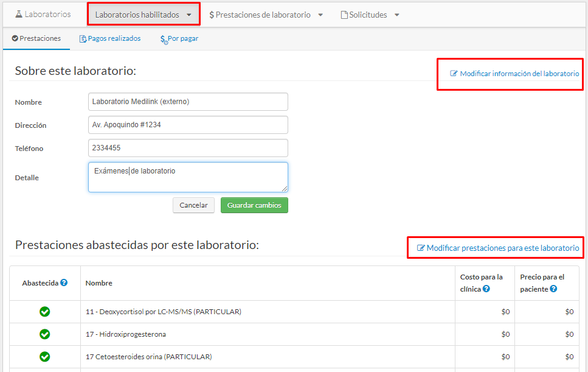The width and height of the screenshot is (588, 372).
Task: Click the document icon beside Solicitudes
Action: [x=344, y=15]
